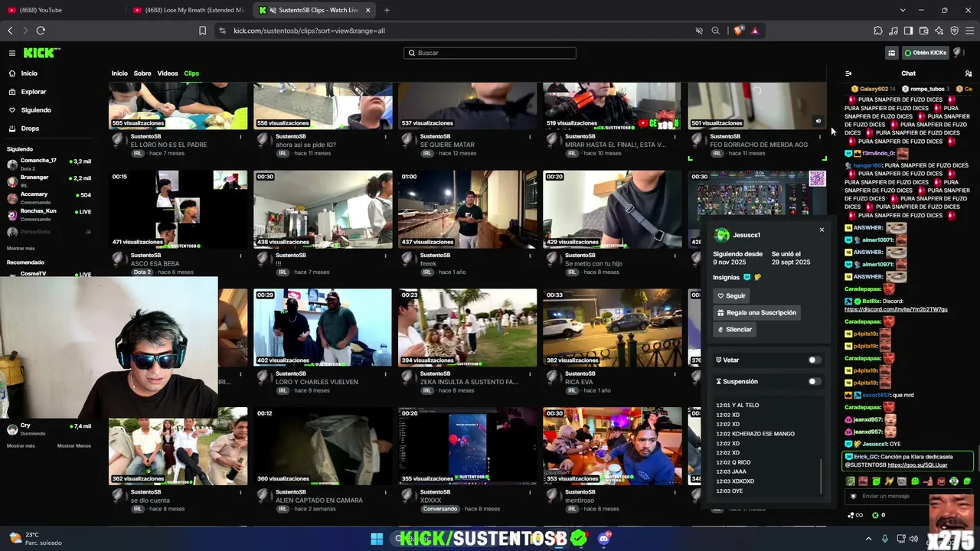Image resolution: width=980 pixels, height=551 pixels.
Task: Click Regala una Suscripción button
Action: click(x=756, y=312)
